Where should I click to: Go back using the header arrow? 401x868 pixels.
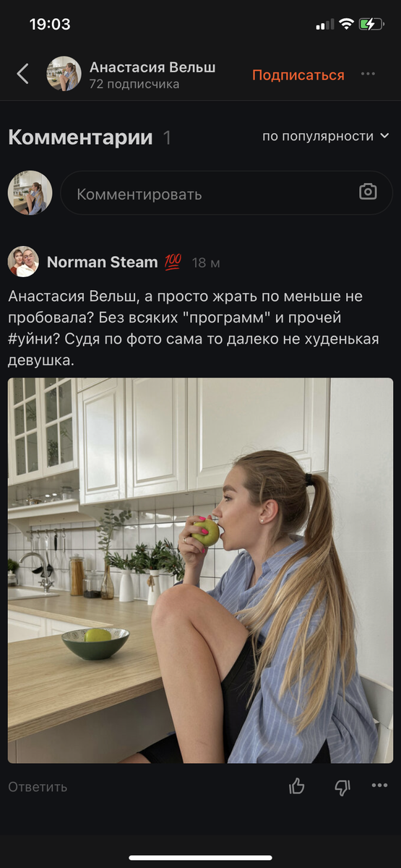23,74
